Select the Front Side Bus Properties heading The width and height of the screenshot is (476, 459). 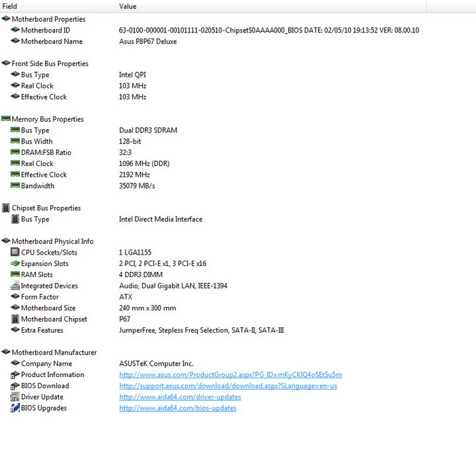[50, 63]
